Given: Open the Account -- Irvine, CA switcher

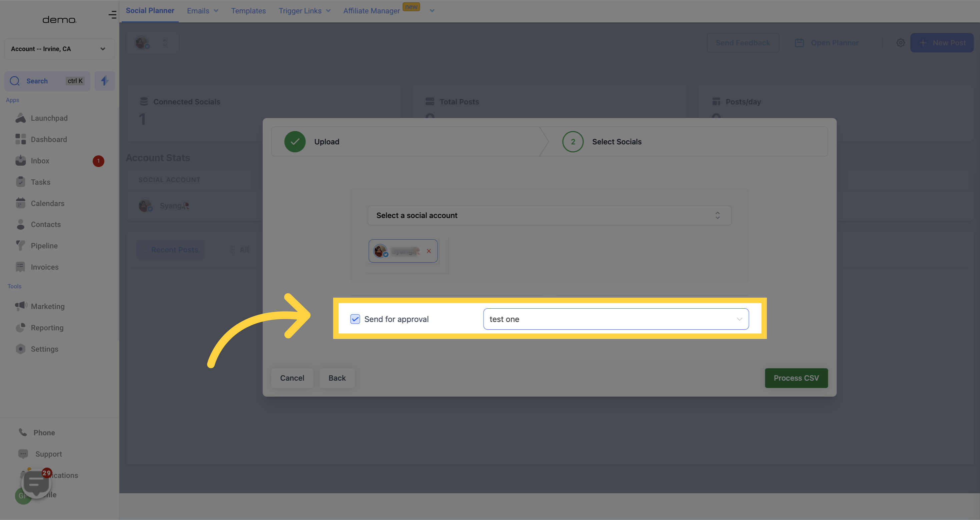Looking at the screenshot, I should click(59, 49).
